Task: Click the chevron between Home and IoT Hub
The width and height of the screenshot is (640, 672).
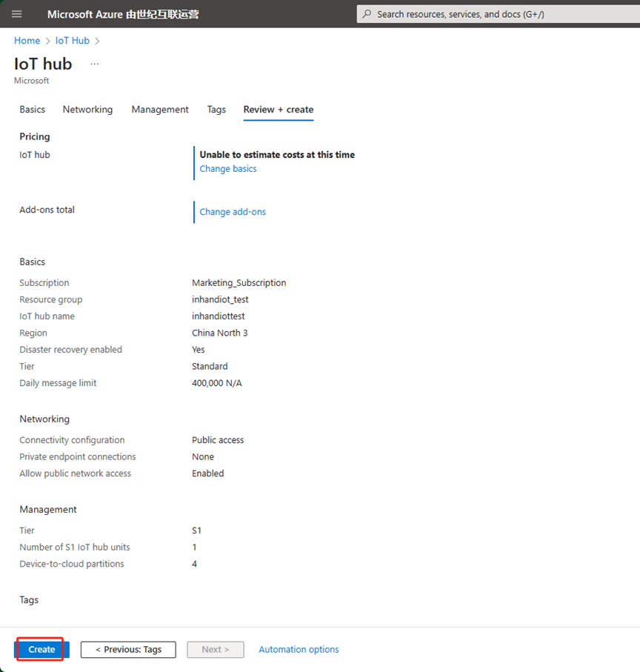Action: coord(48,41)
